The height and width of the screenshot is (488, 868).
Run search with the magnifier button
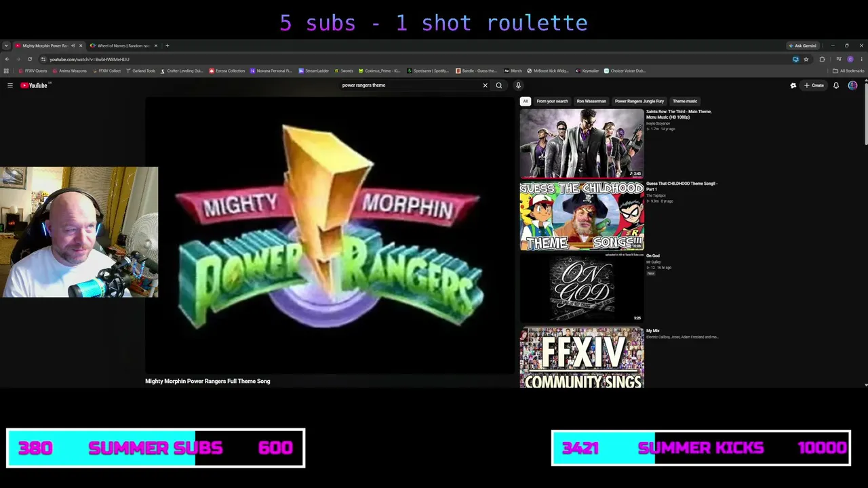pyautogui.click(x=498, y=85)
